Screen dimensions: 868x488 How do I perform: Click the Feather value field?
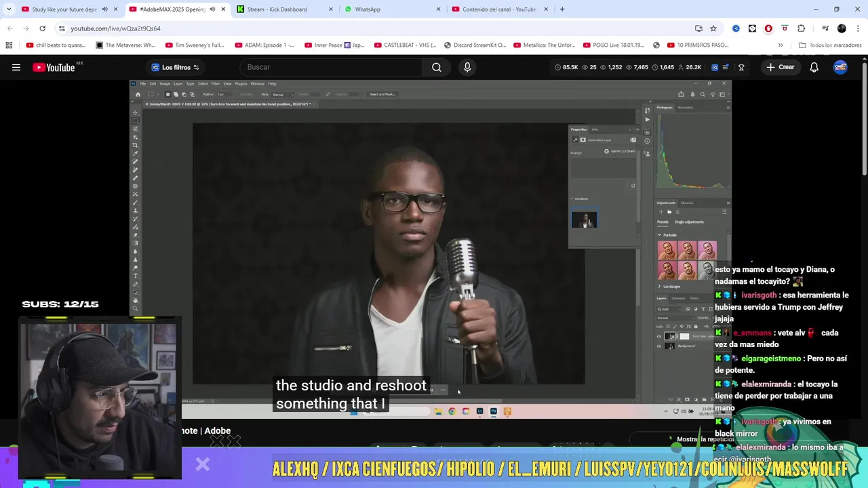click(224, 94)
